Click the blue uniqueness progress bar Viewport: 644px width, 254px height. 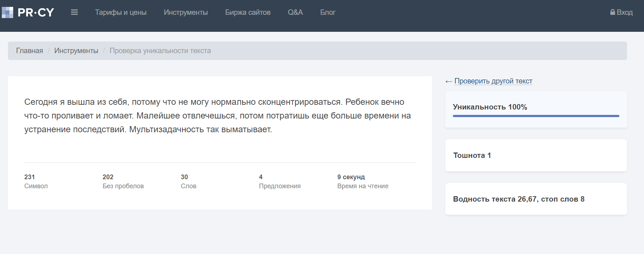pos(536,116)
